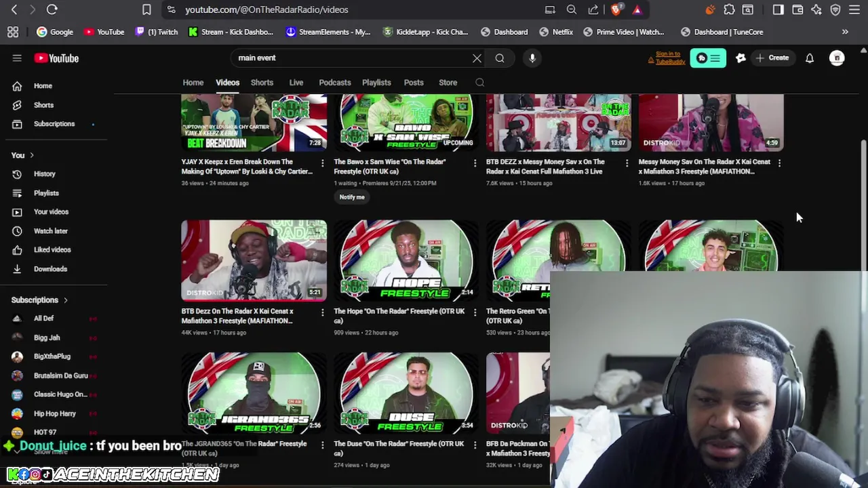This screenshot has width=868, height=488.
Task: Click the TubeBuddy teal menu icon
Action: tap(708, 58)
